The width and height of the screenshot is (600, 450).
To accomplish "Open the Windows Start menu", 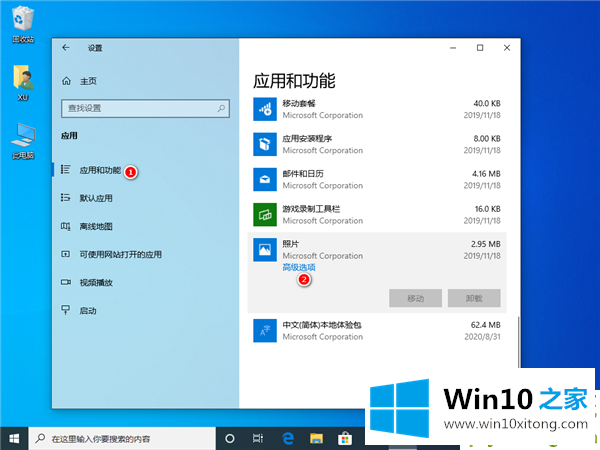I will pos(14,439).
